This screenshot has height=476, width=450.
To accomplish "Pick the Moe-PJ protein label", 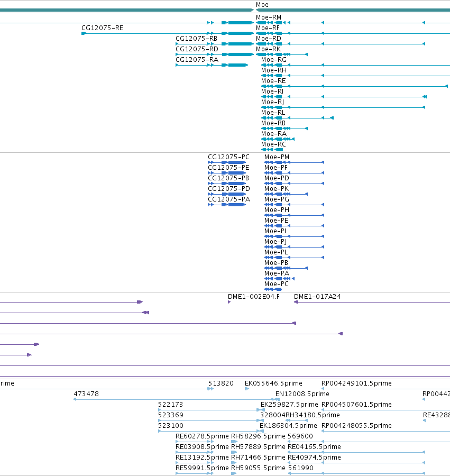I will (x=275, y=242).
